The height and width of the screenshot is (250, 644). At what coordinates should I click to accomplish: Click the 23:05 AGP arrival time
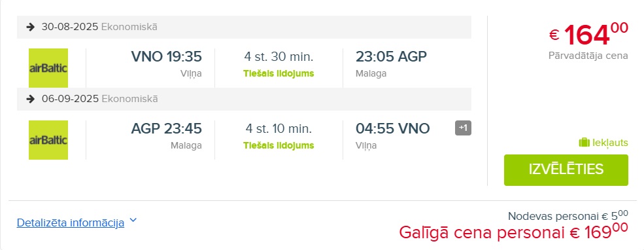391,56
